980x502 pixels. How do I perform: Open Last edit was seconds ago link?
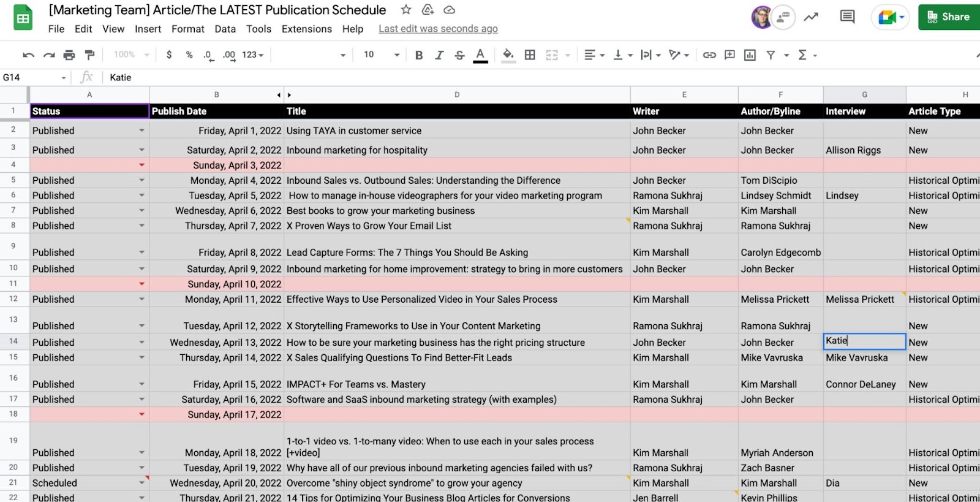438,29
